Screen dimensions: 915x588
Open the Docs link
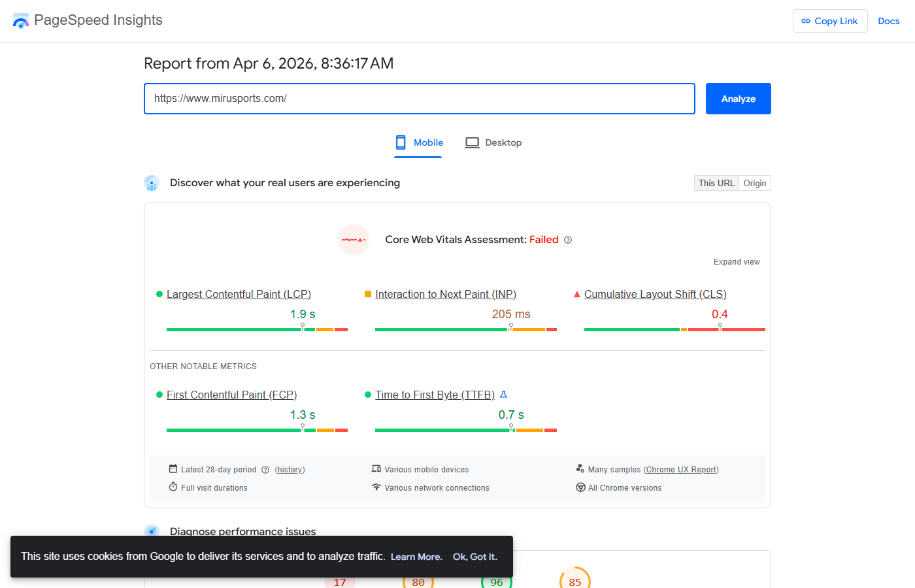click(889, 21)
